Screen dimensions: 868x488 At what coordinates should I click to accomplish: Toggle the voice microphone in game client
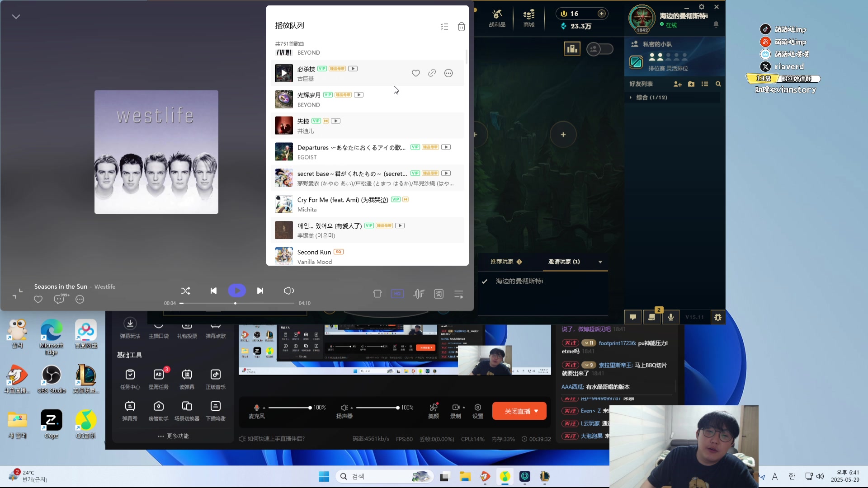[x=671, y=317]
